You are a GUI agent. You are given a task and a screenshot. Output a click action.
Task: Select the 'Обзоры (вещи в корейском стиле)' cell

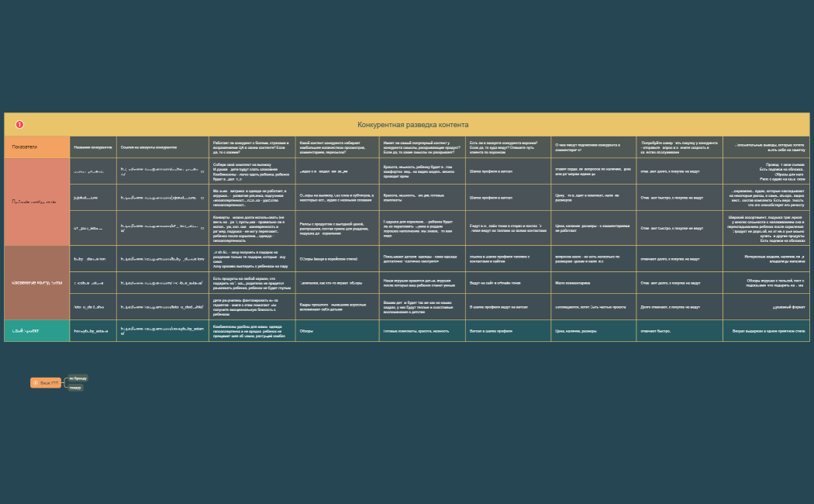[328, 258]
